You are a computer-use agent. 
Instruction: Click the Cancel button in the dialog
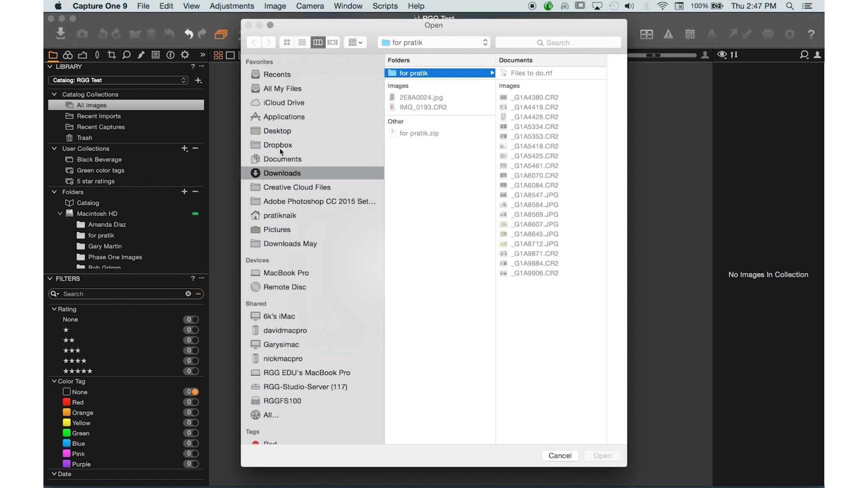[x=560, y=455]
